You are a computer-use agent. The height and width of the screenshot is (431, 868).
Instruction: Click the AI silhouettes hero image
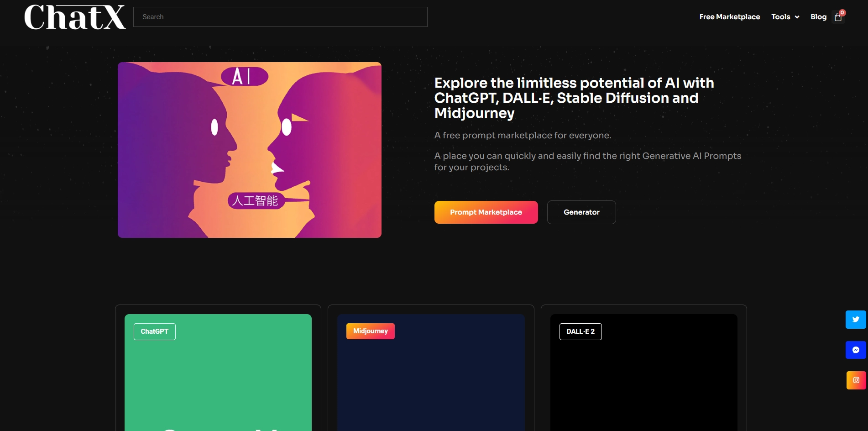(249, 150)
